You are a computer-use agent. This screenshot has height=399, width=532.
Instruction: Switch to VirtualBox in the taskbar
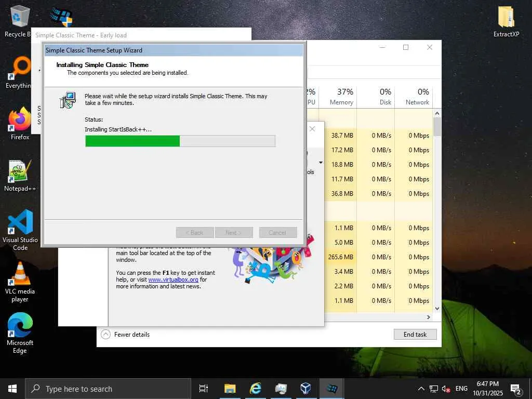click(x=305, y=389)
